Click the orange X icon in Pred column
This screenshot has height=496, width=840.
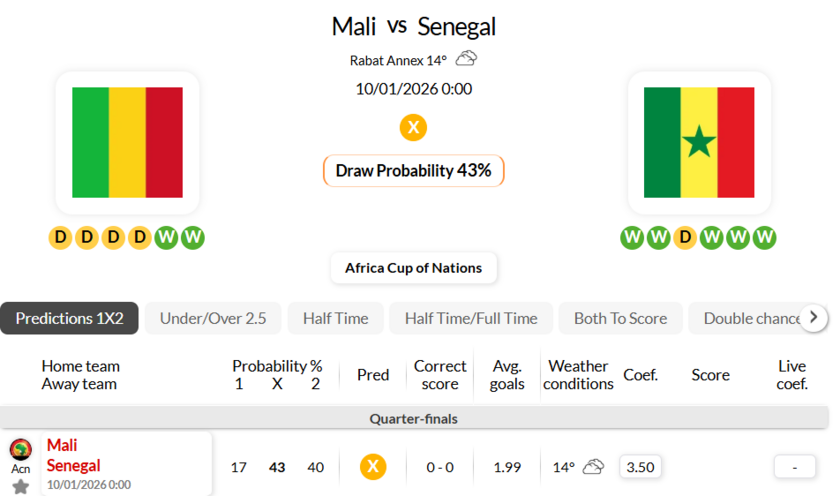click(373, 467)
